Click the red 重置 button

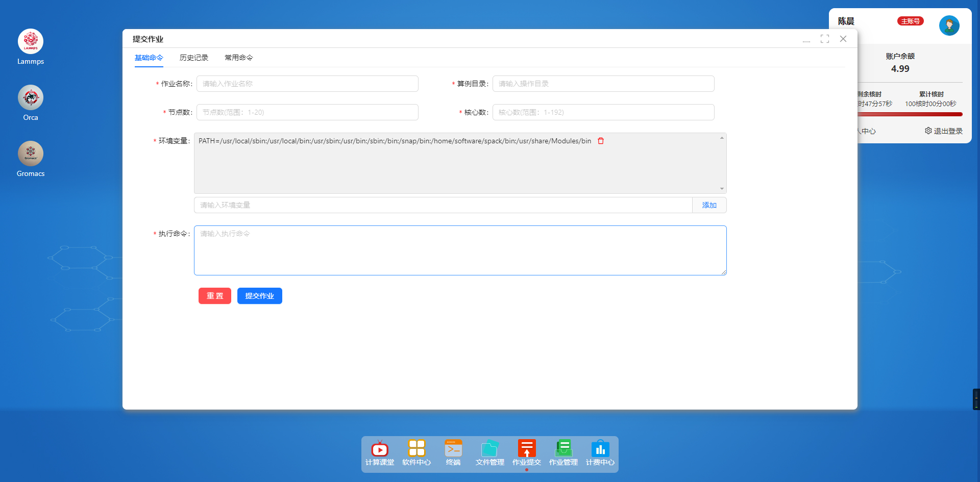click(x=215, y=296)
